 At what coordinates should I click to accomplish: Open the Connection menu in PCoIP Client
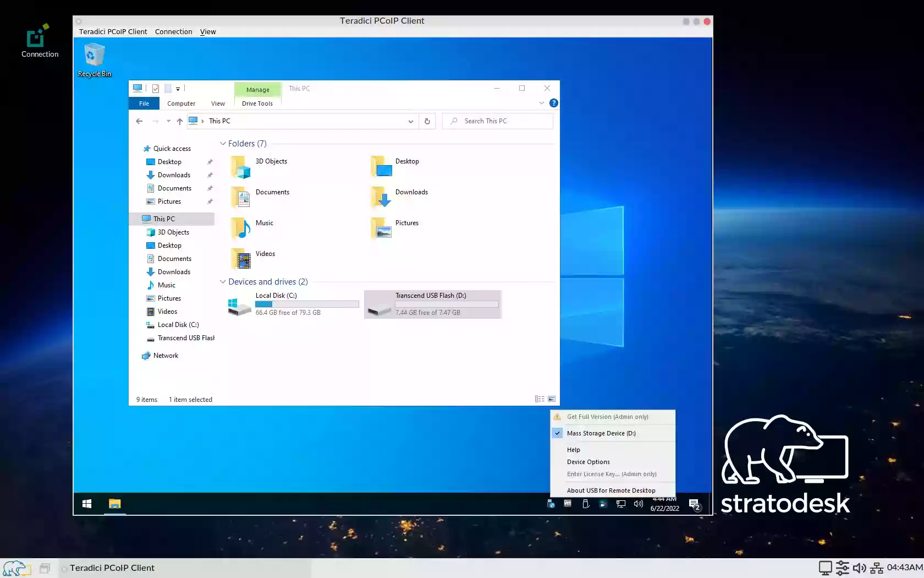tap(173, 31)
